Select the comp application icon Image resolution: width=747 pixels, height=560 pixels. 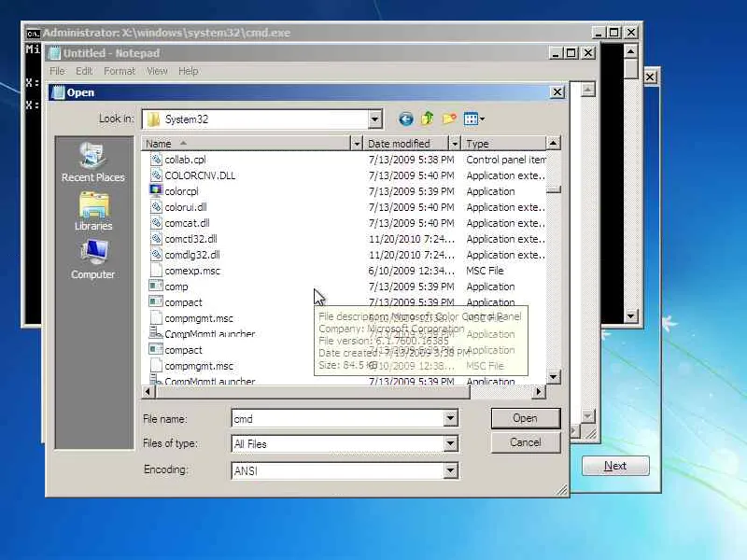pos(156,287)
